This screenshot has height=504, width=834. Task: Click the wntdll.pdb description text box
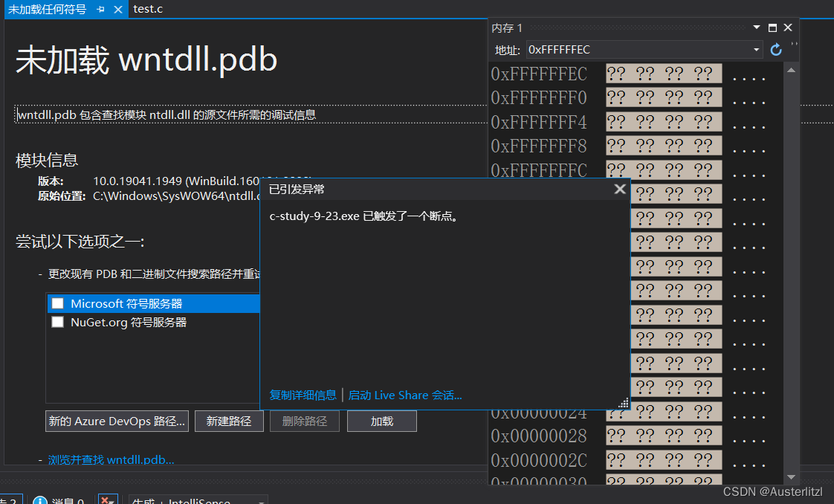pyautogui.click(x=250, y=114)
